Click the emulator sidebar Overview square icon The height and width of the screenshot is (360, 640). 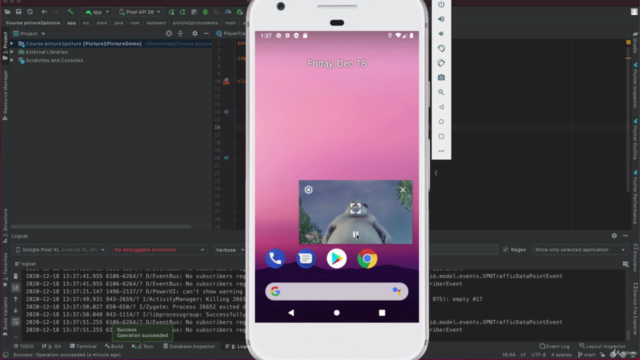(x=441, y=136)
